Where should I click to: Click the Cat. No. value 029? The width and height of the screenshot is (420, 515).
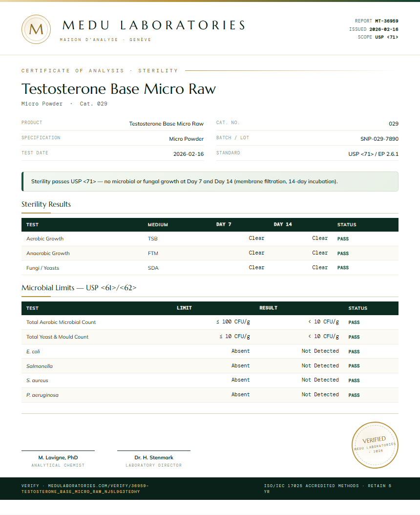pos(394,124)
